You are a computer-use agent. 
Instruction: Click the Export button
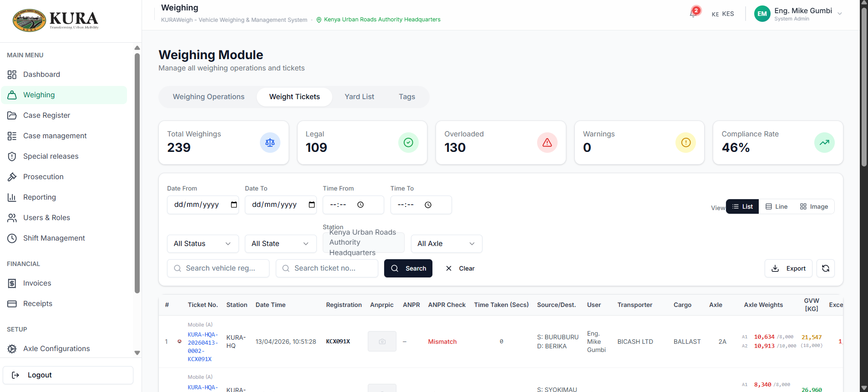tap(788, 268)
